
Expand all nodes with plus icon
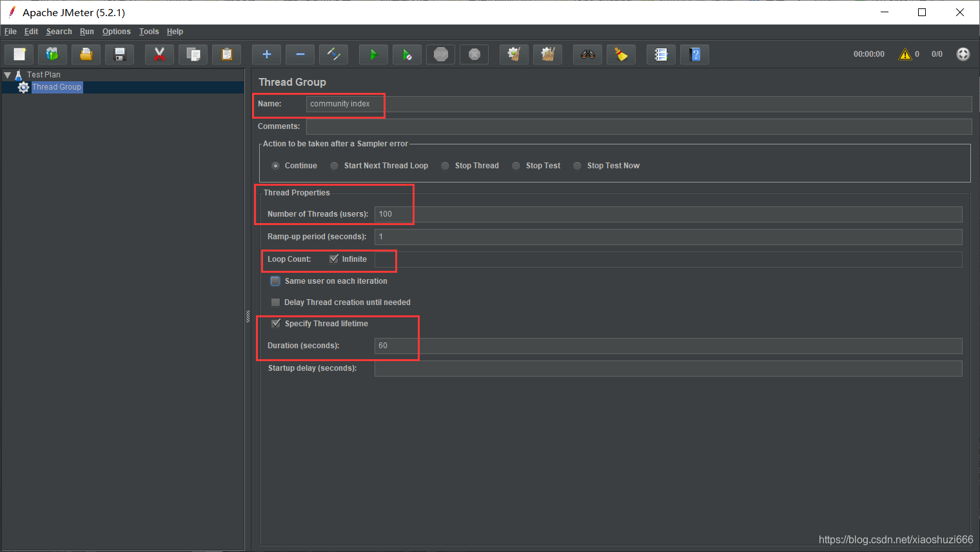[x=267, y=54]
